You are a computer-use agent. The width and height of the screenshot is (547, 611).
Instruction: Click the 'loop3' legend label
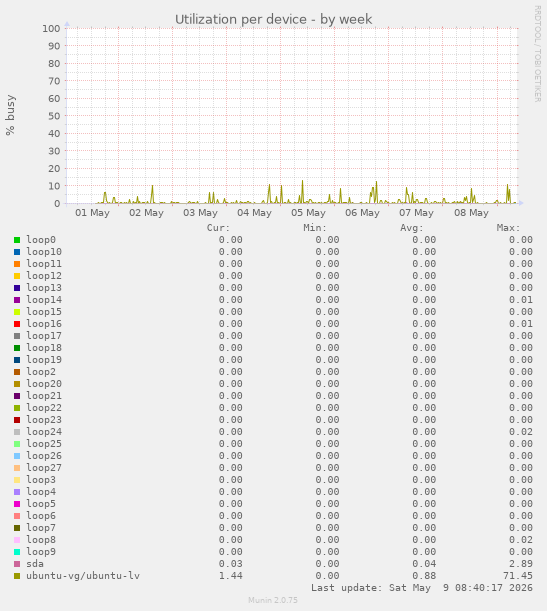[x=41, y=480]
